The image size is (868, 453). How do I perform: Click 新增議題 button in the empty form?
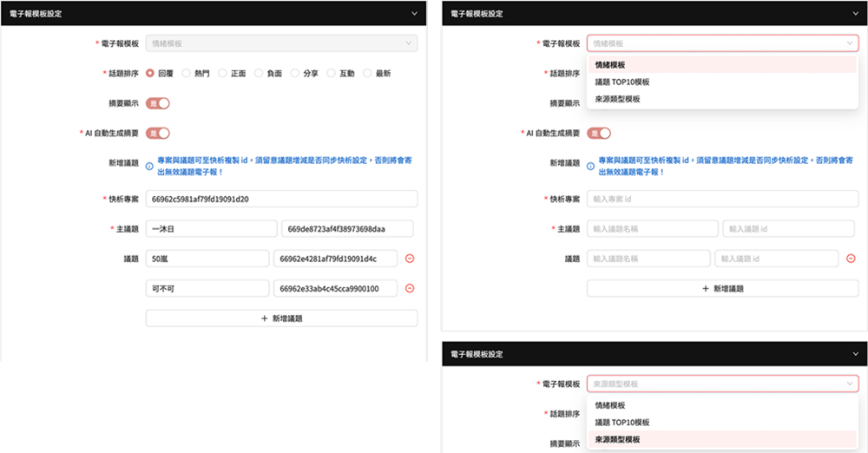click(x=722, y=288)
